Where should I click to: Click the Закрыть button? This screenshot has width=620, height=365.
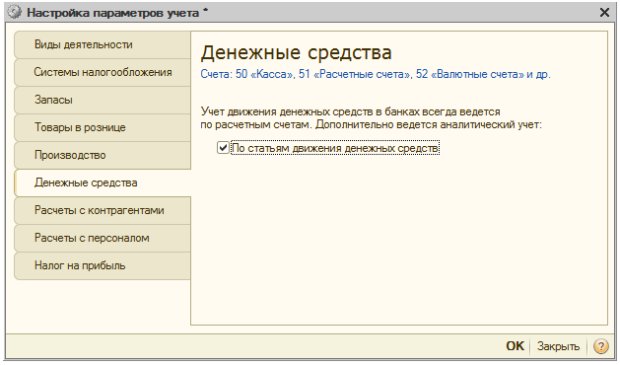(x=558, y=346)
